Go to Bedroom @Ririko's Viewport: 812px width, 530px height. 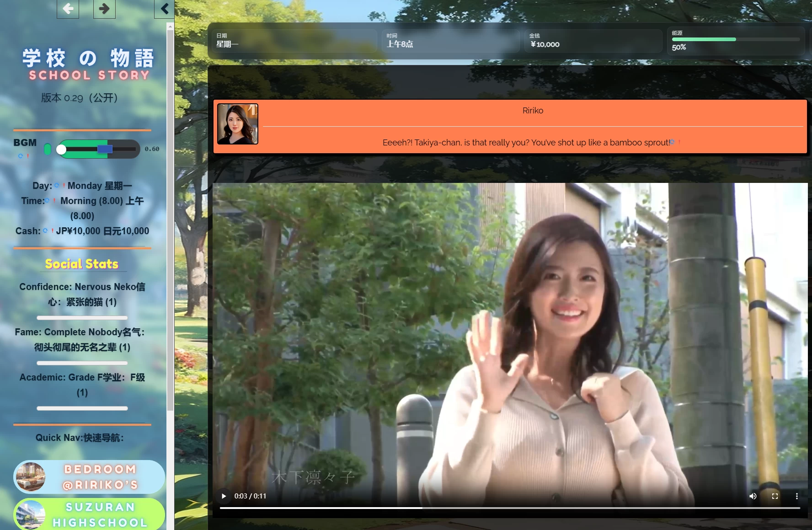tap(100, 477)
